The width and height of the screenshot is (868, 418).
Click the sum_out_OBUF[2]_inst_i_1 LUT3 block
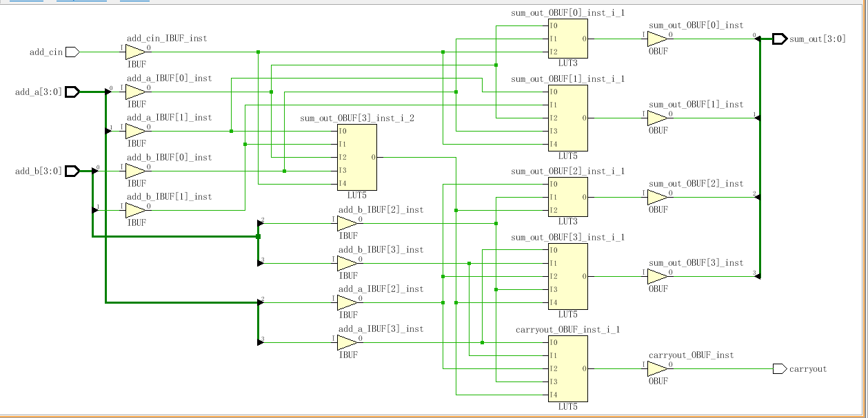pyautogui.click(x=567, y=197)
